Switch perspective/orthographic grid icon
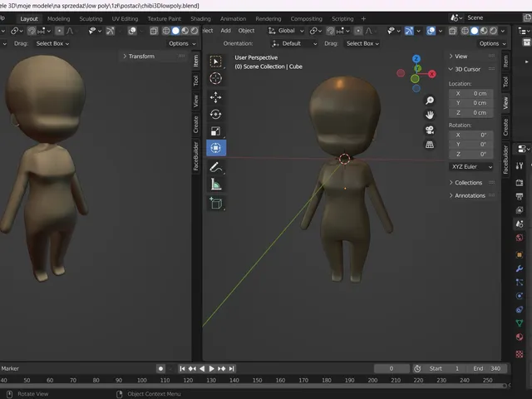Viewport: 532px width, 399px height. pos(430,145)
